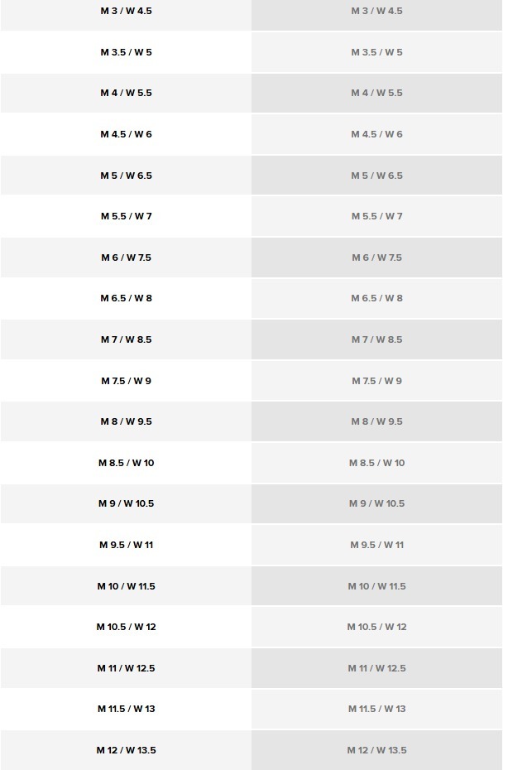Pick gray M 10.5 / W 12 size
Screen dimensions: 532x770
376,627
